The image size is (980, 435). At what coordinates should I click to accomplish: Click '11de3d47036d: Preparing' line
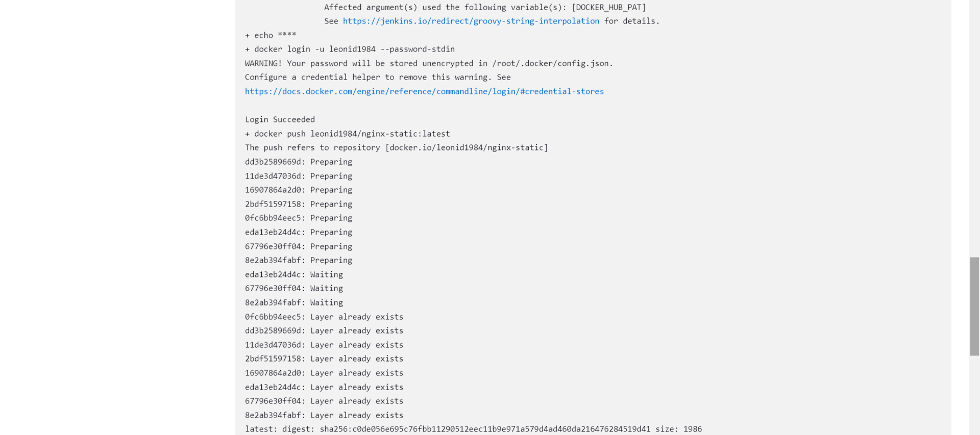(299, 176)
